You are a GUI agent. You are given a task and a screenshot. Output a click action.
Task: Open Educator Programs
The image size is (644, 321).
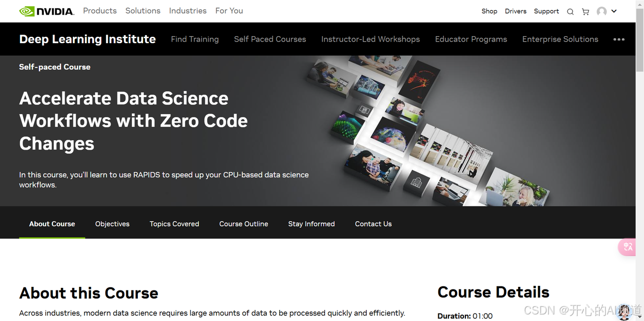pyautogui.click(x=471, y=39)
